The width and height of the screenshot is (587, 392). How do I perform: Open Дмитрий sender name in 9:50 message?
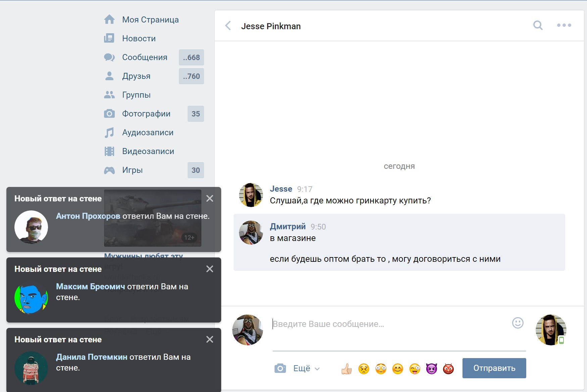(x=288, y=227)
